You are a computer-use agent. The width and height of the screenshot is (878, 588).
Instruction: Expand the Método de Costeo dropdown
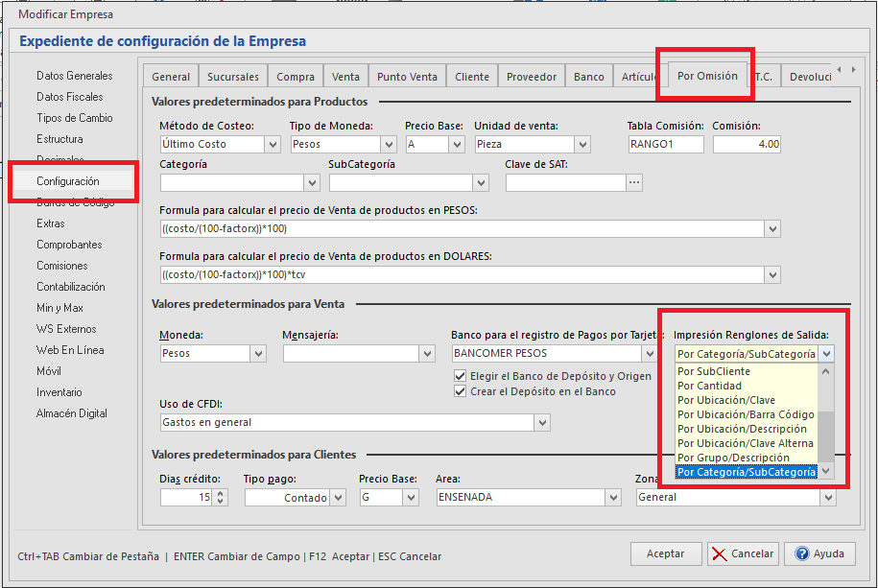pyautogui.click(x=272, y=145)
